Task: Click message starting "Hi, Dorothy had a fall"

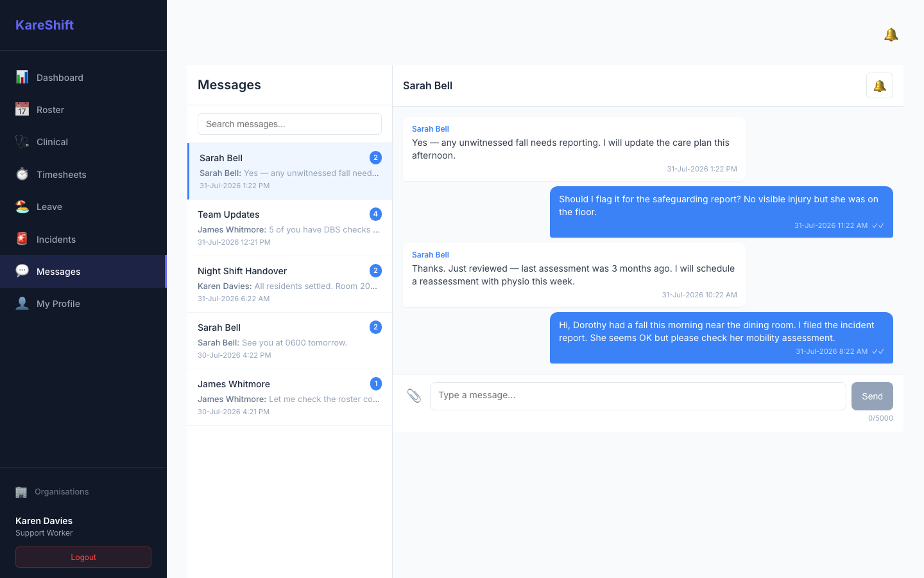Action: point(721,338)
